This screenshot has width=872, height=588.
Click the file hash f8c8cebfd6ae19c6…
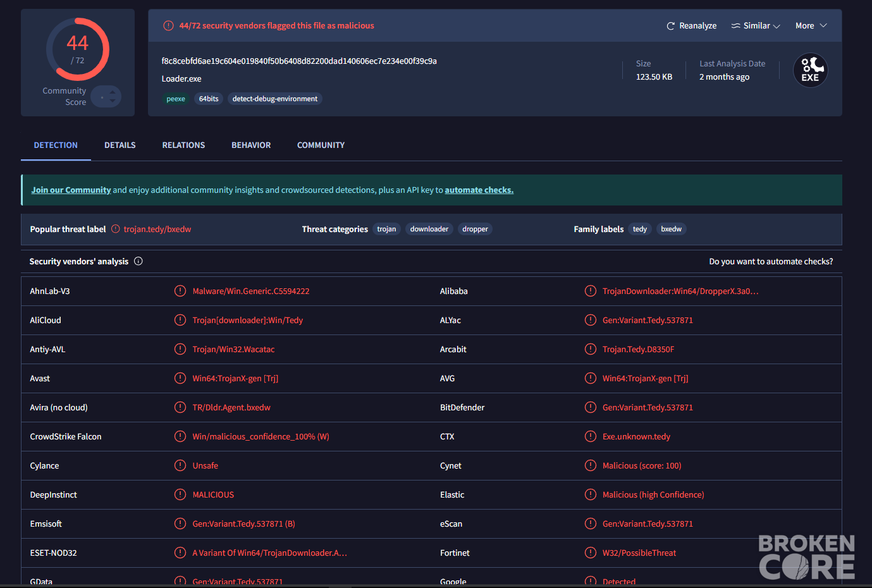(299, 61)
